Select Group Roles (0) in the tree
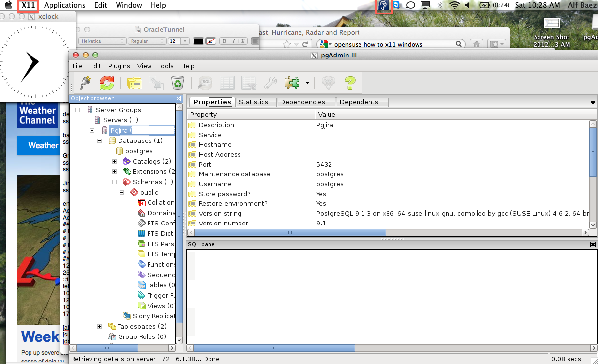598x364 pixels. pos(142,336)
